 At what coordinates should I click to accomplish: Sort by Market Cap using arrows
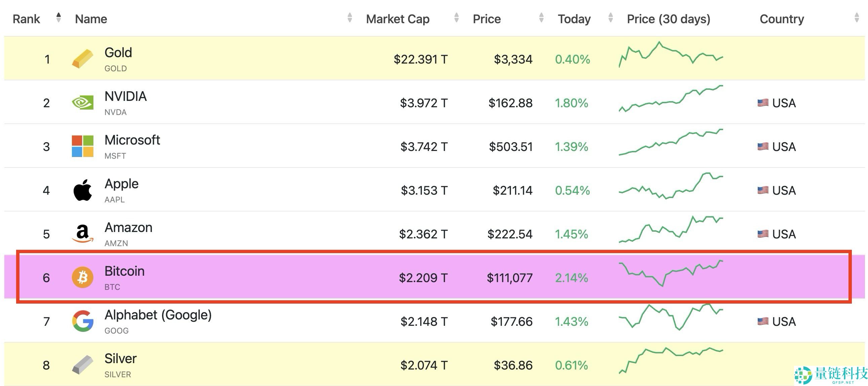coord(456,17)
